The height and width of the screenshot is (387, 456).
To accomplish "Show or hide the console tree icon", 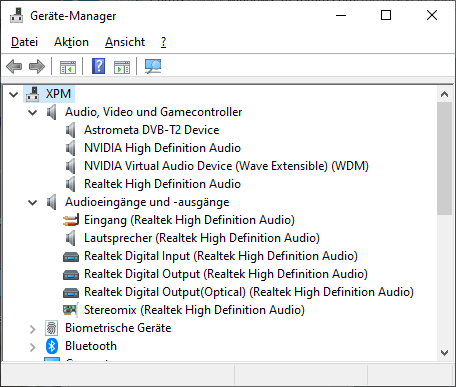I will click(68, 67).
